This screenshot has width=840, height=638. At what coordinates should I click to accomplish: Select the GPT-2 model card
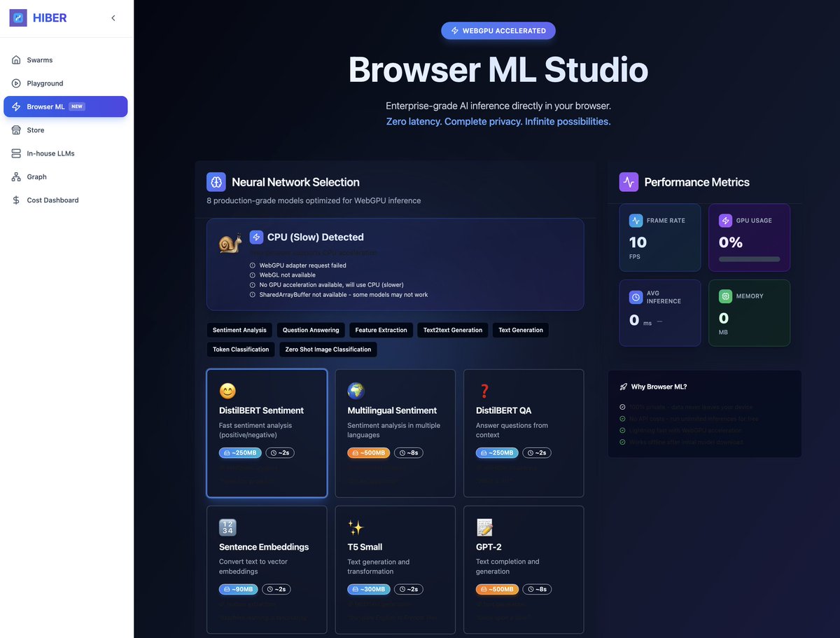(x=524, y=569)
